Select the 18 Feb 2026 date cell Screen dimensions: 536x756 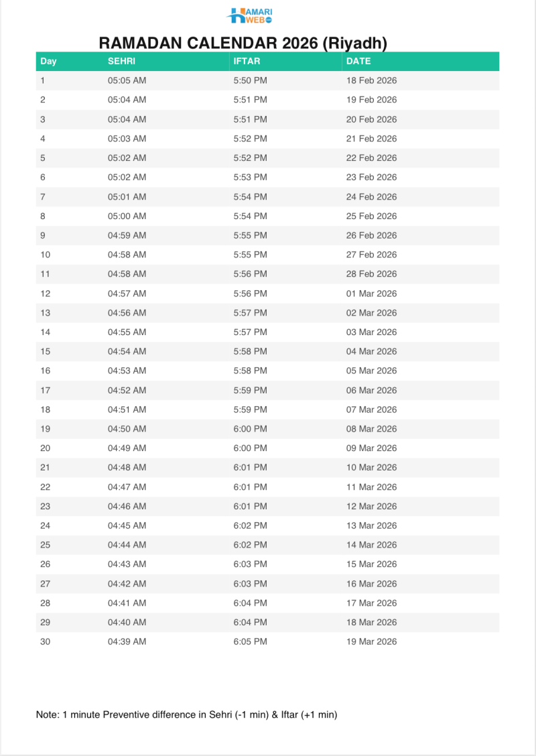[x=372, y=80]
